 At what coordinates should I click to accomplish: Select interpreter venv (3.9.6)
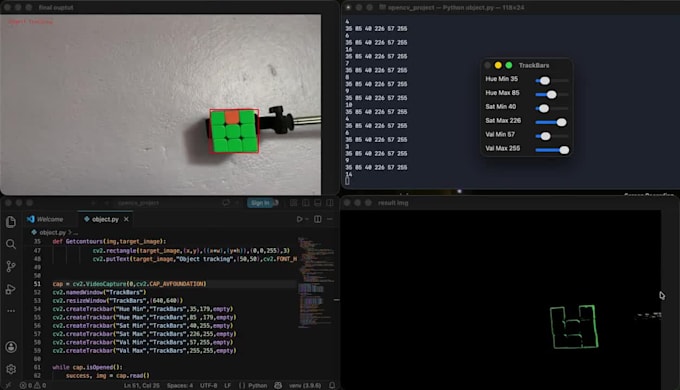click(305, 385)
